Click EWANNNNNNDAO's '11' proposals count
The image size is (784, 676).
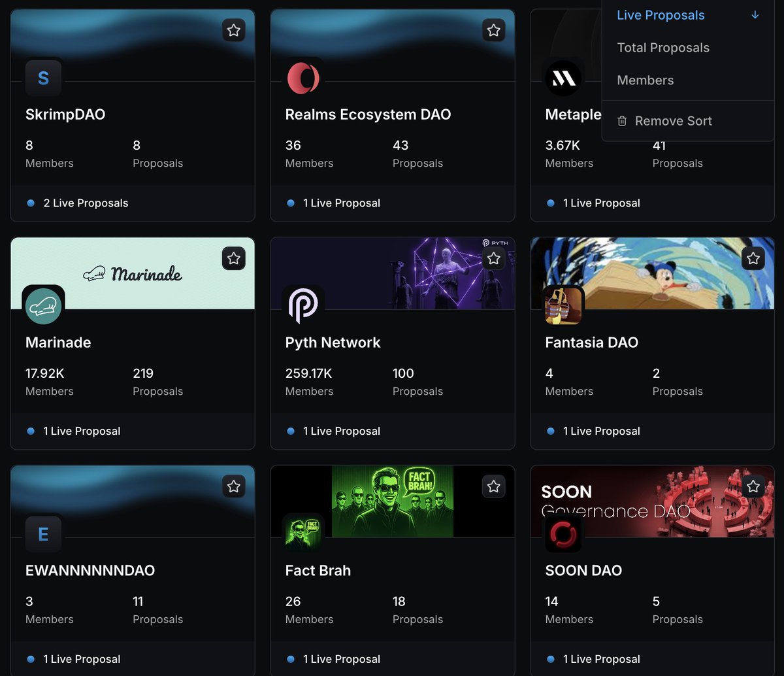point(138,601)
